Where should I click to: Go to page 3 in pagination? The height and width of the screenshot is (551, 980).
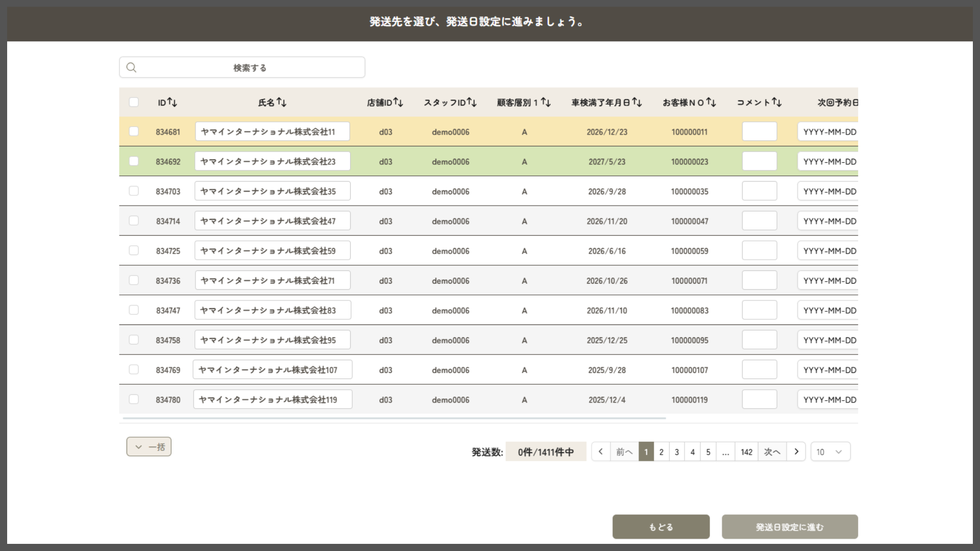(x=677, y=452)
